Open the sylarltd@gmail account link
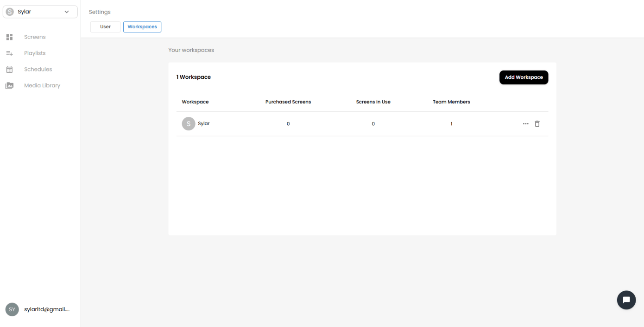 click(47, 309)
